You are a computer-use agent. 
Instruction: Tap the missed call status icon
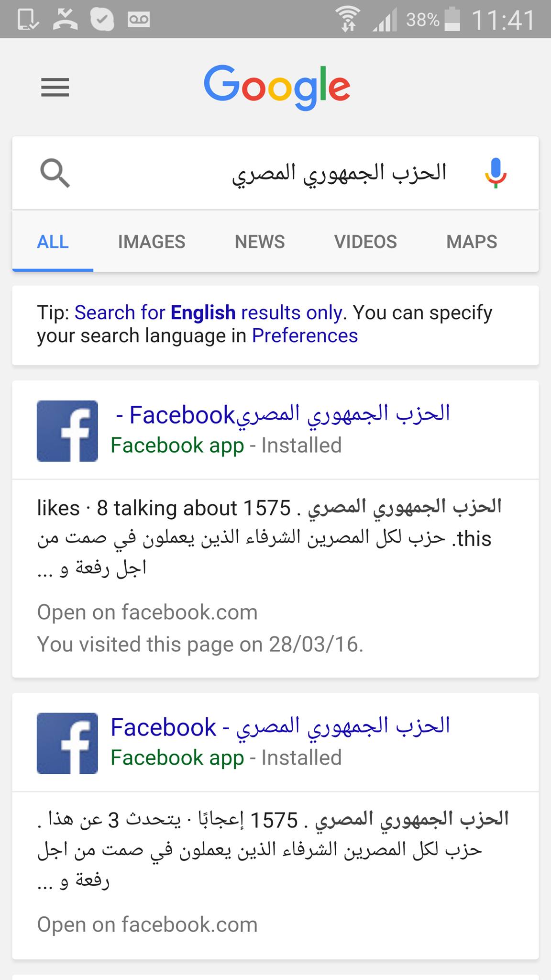click(x=66, y=20)
